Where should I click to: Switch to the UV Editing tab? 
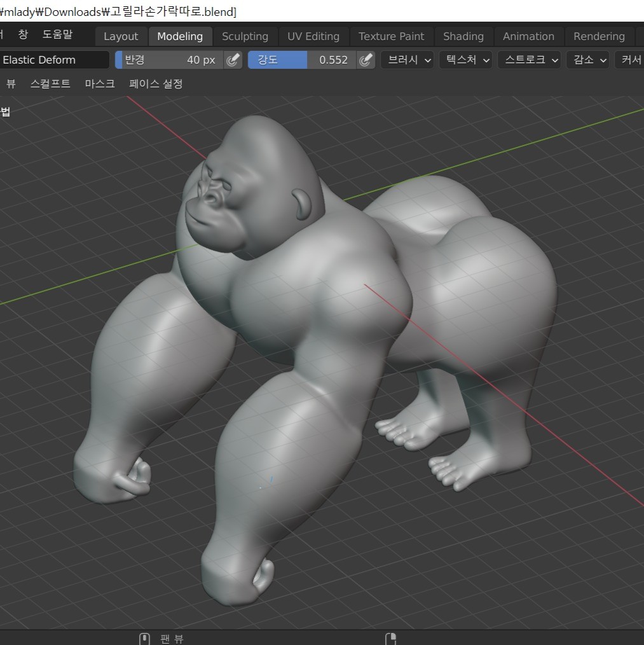(313, 36)
